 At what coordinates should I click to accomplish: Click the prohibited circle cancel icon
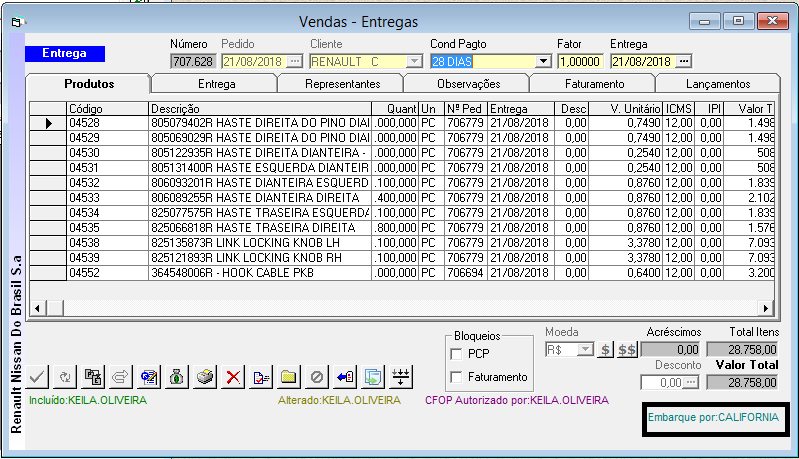point(316,377)
